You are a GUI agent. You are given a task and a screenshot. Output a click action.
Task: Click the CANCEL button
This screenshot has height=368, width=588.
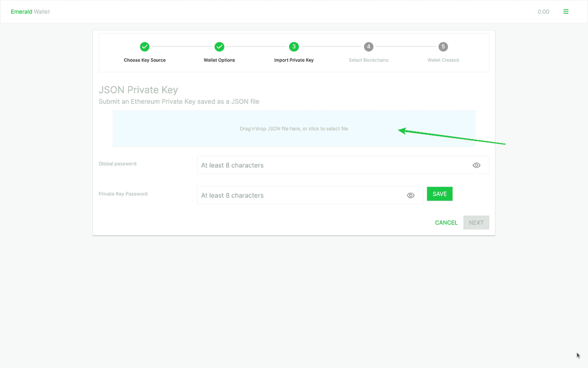coord(446,223)
